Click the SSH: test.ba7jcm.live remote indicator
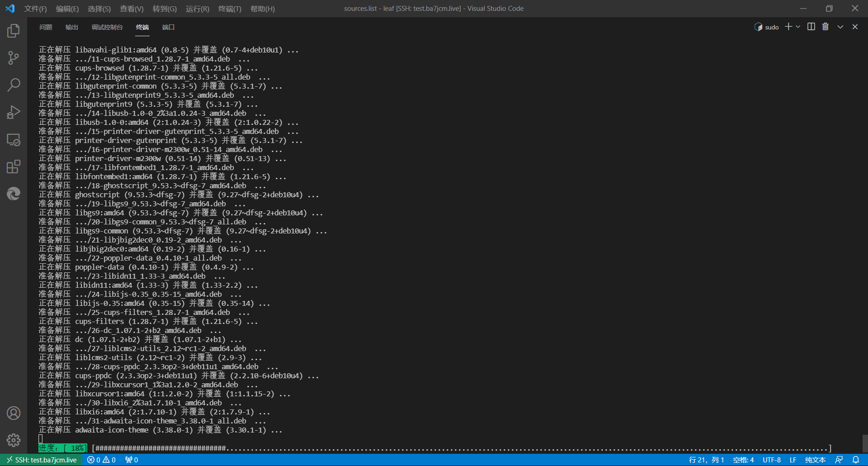868x466 pixels. click(x=41, y=460)
